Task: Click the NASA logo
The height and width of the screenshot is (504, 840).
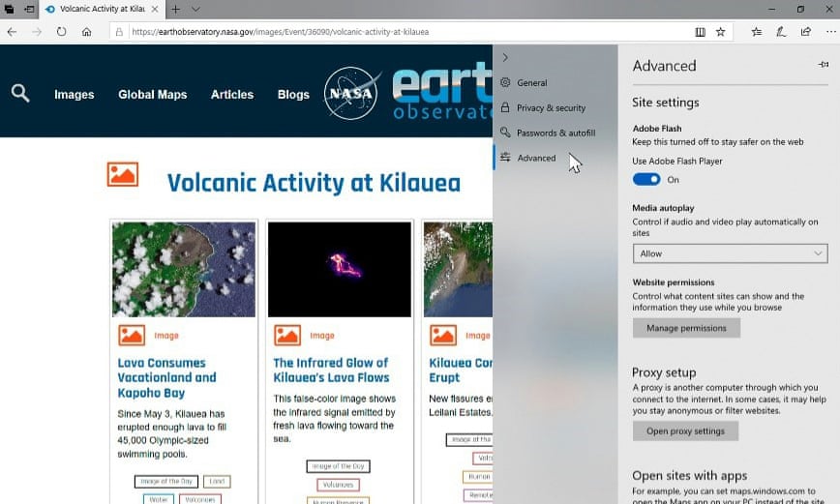Action: point(351,93)
